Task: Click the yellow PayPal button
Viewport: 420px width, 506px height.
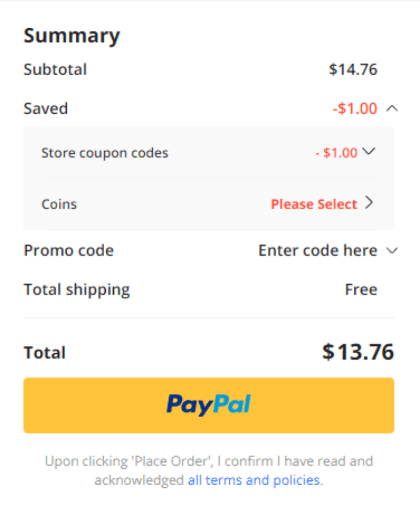Action: pos(209,405)
